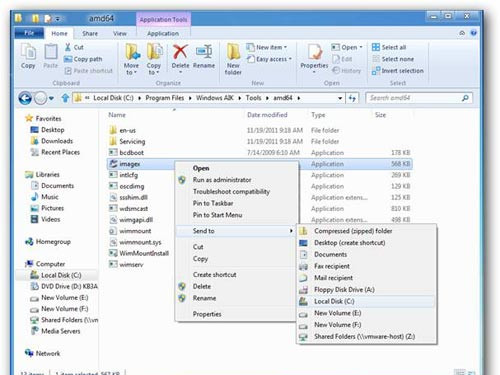Select Downloads under Favorites

52,141
